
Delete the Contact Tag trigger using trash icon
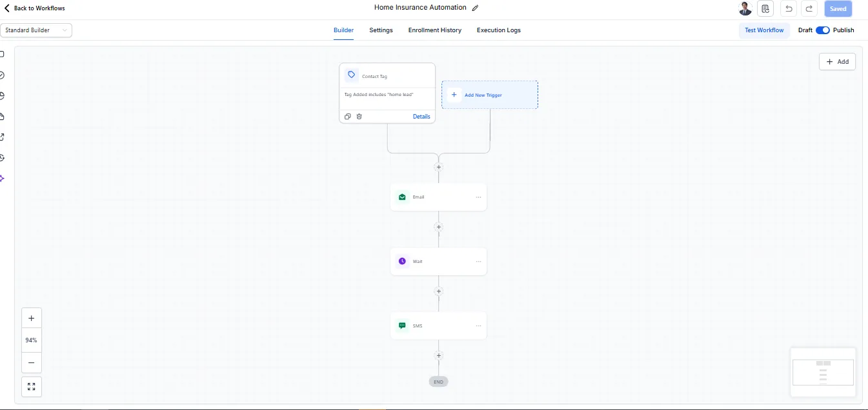tap(359, 116)
